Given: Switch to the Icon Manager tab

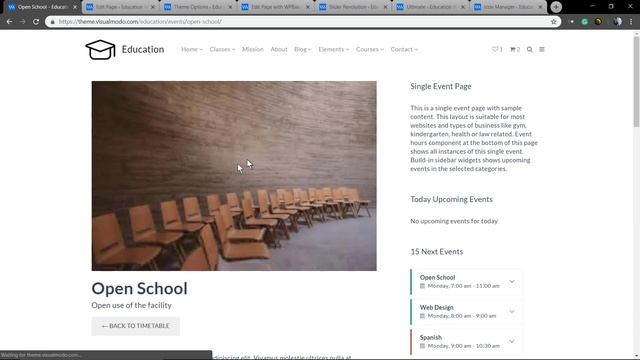Looking at the screenshot, I should pyautogui.click(x=507, y=7).
